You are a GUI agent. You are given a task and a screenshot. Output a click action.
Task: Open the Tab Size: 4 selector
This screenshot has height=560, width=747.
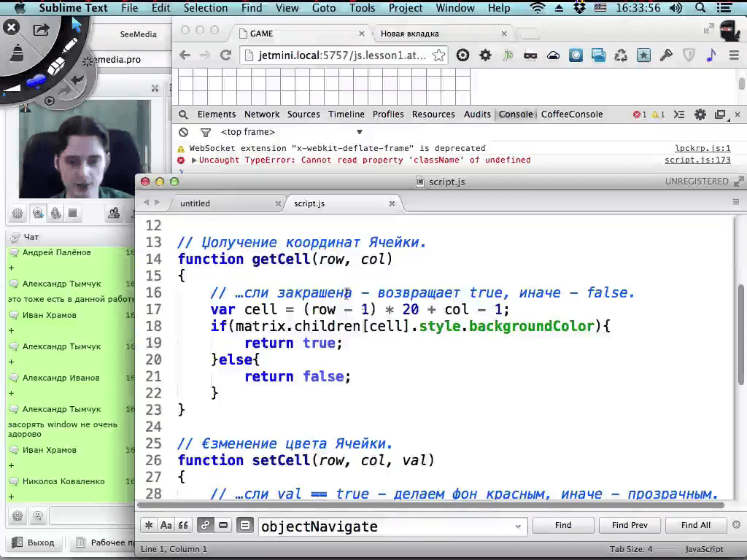click(631, 549)
